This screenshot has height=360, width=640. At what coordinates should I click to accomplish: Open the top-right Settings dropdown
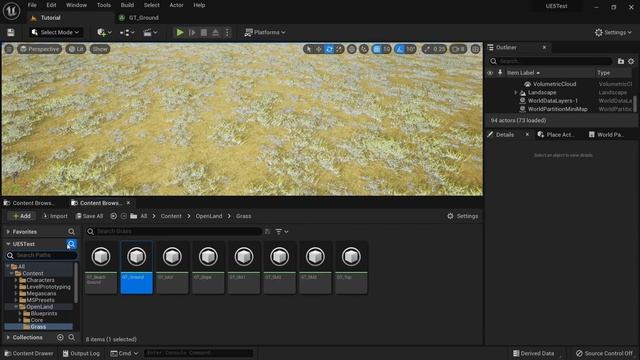[613, 32]
